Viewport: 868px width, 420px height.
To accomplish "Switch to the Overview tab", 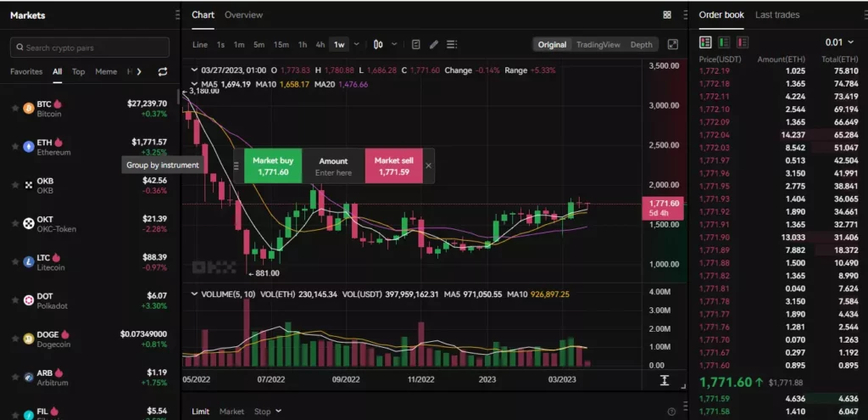I will coord(243,15).
